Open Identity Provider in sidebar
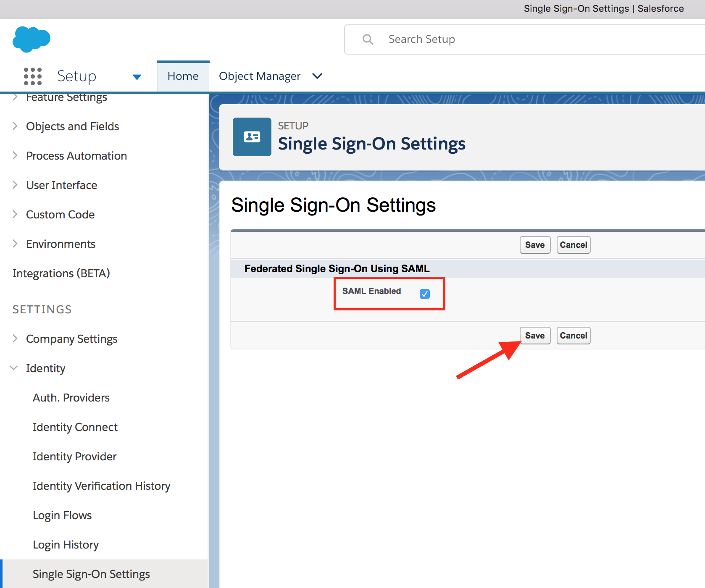Screen dimensions: 705x588 (x=75, y=457)
